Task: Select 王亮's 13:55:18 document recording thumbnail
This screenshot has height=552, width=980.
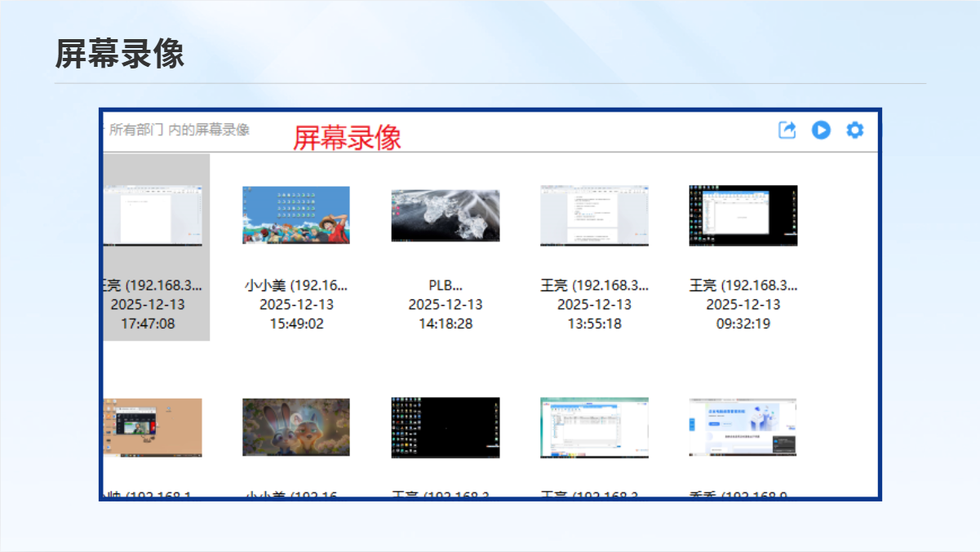Action: tap(594, 215)
